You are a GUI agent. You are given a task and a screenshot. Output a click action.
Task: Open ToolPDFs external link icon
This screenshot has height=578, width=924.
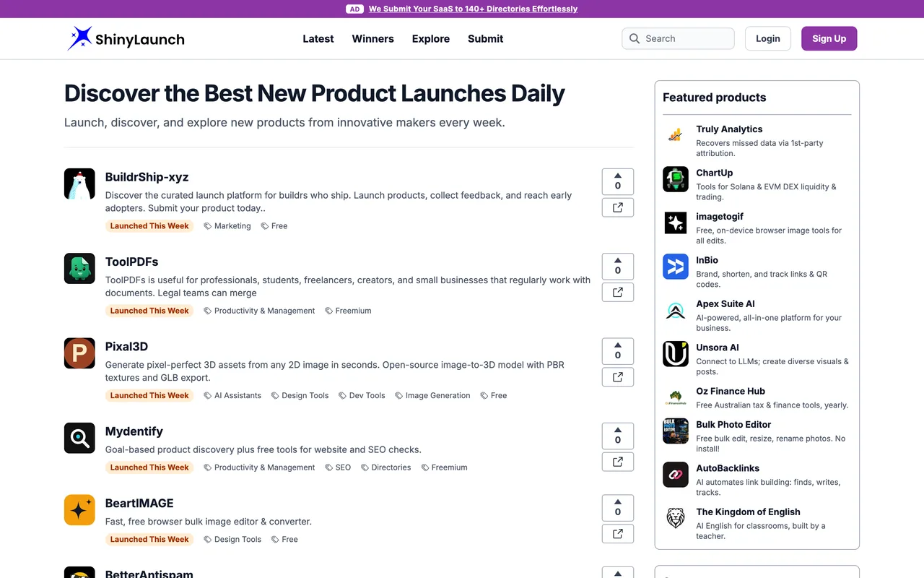618,292
